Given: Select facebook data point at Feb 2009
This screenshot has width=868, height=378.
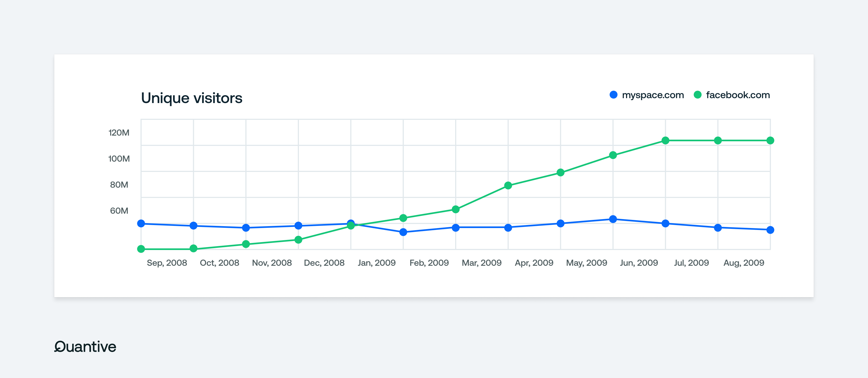Looking at the screenshot, I should (403, 218).
